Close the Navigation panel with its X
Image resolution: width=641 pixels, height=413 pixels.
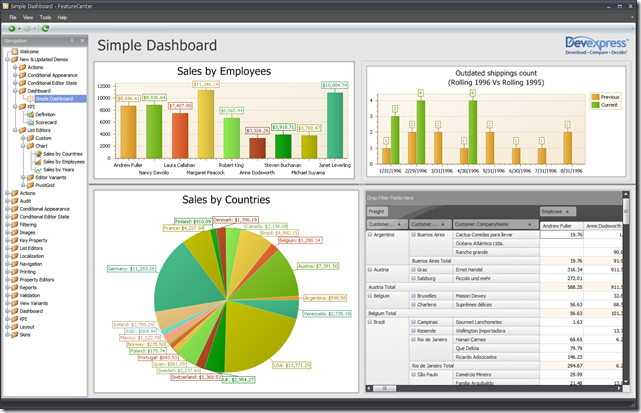tap(82, 40)
